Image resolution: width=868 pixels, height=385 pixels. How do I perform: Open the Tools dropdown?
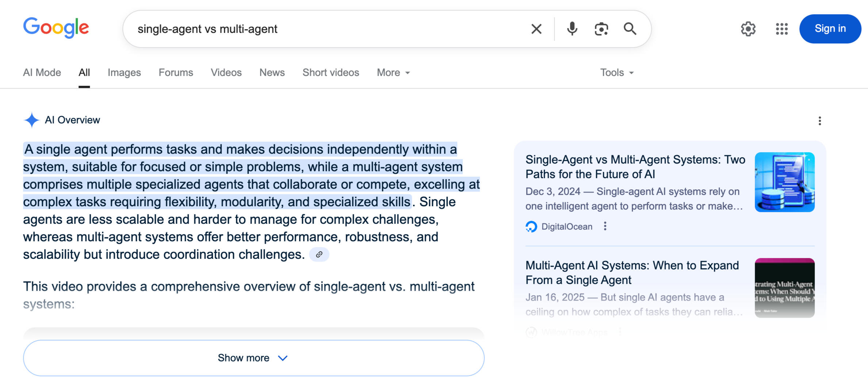[617, 73]
